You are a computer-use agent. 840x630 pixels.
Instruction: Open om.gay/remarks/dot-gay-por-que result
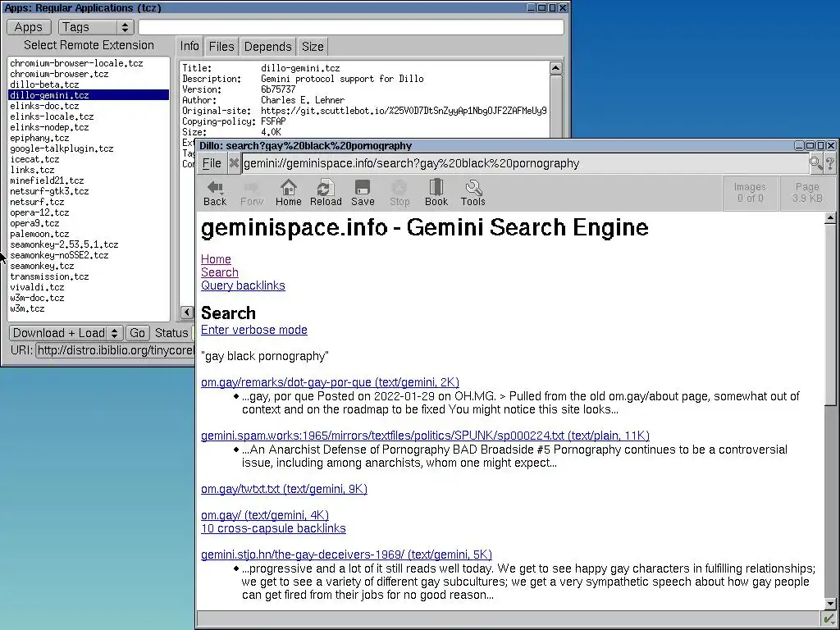pos(330,382)
